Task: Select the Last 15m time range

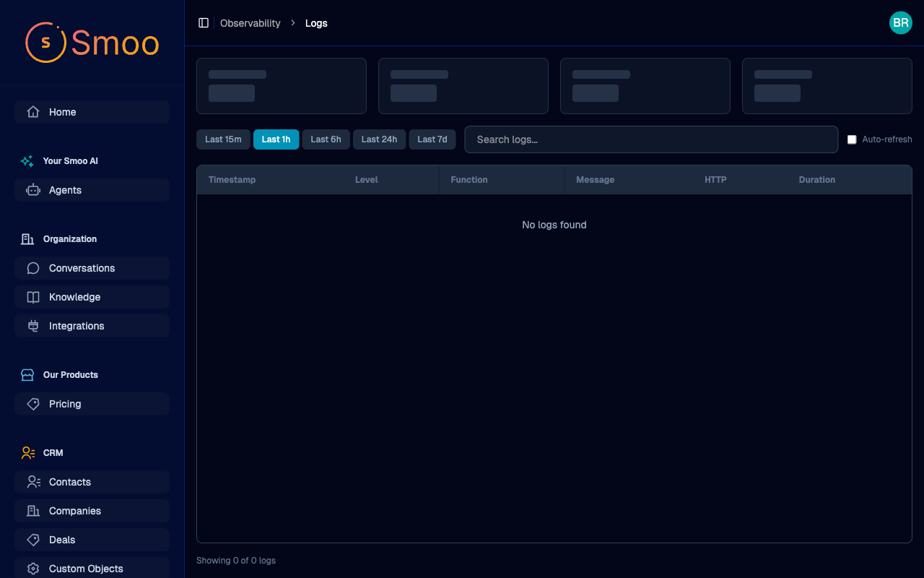Action: click(223, 139)
